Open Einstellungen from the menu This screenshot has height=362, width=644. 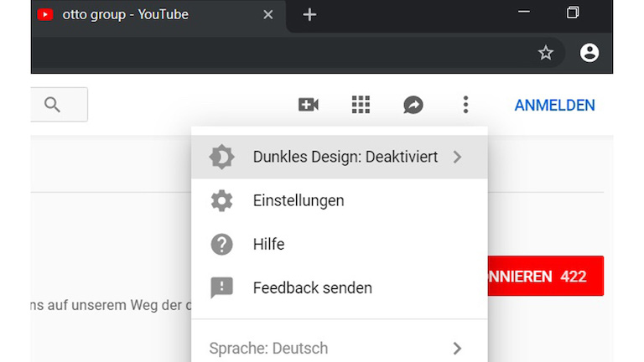(x=299, y=201)
